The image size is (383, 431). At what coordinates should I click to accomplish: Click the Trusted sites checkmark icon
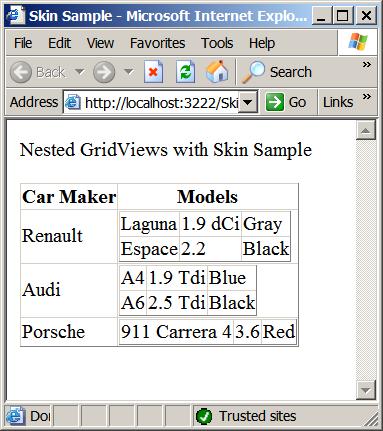point(204,416)
